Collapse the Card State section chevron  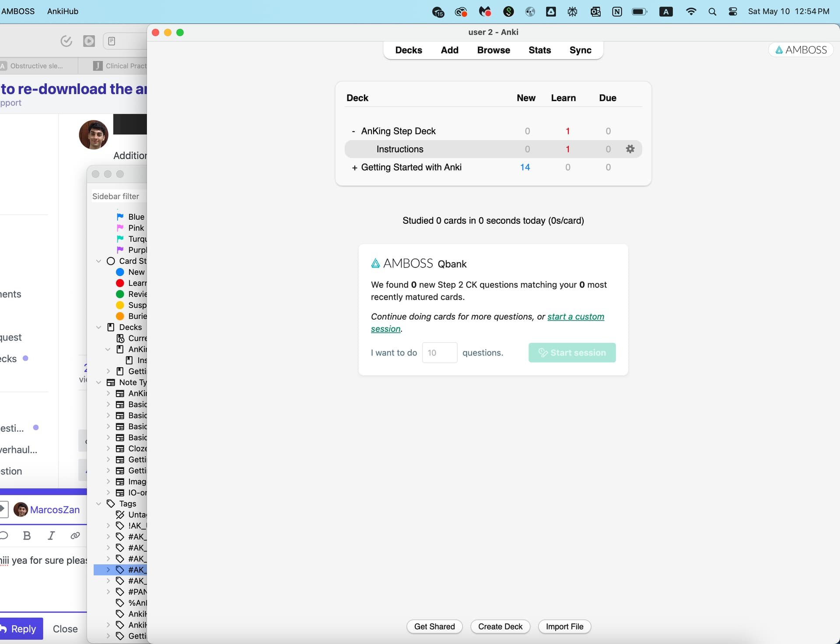click(x=98, y=261)
